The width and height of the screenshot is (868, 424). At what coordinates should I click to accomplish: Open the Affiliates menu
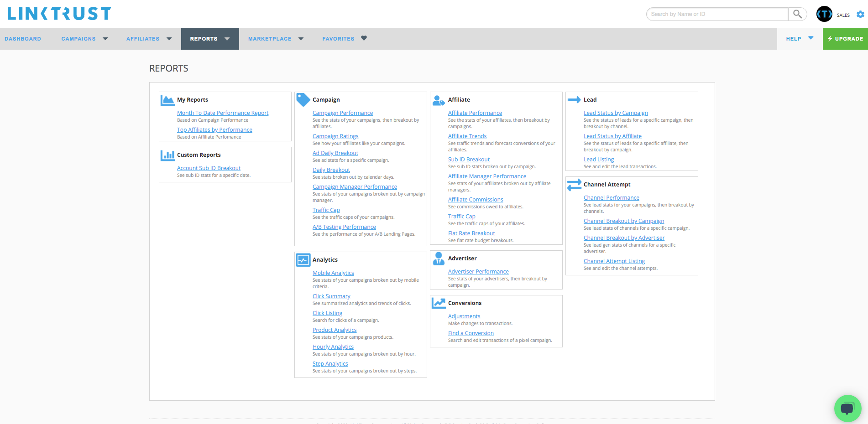pos(143,39)
